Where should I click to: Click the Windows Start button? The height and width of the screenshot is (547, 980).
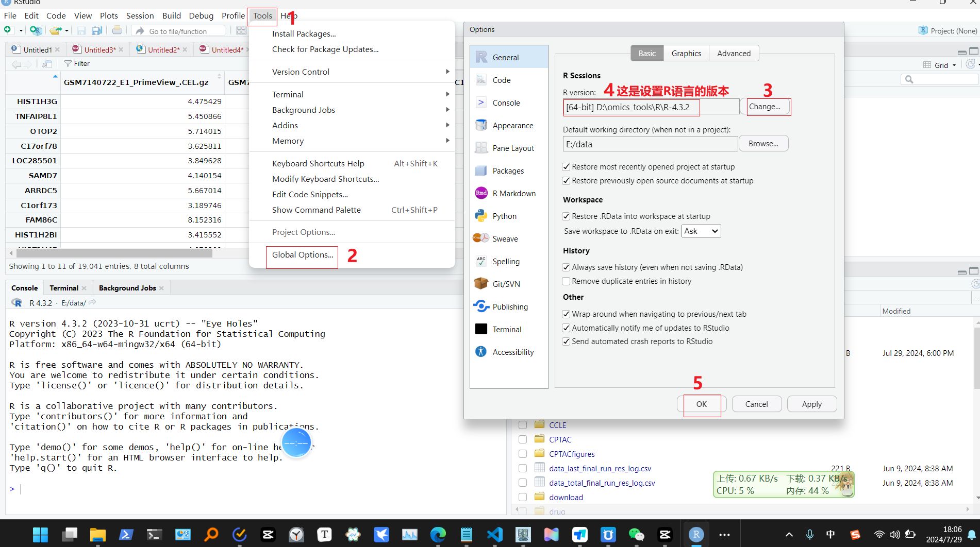pyautogui.click(x=40, y=534)
